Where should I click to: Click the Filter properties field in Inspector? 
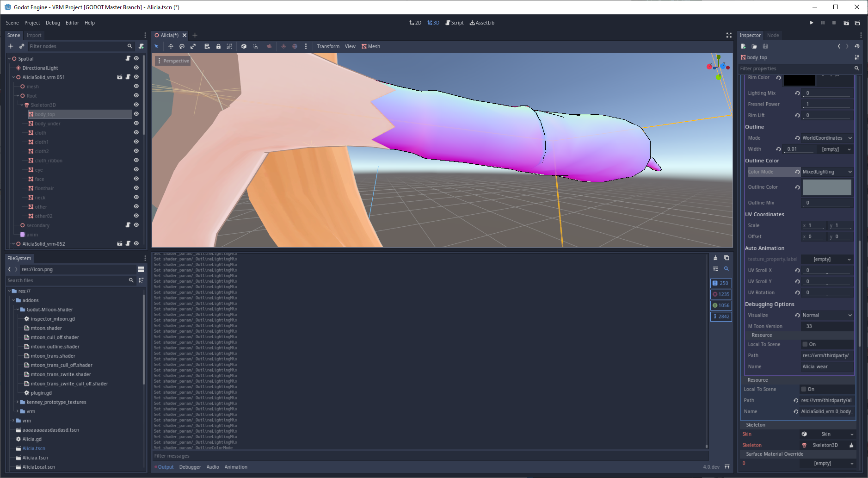pos(799,68)
